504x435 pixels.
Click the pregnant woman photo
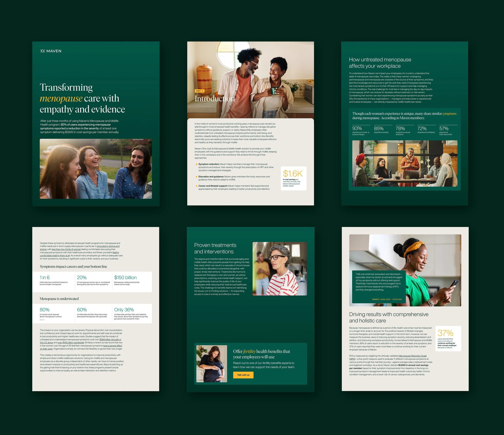(x=212, y=364)
